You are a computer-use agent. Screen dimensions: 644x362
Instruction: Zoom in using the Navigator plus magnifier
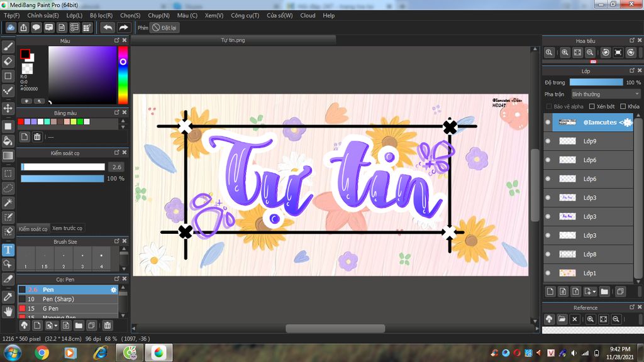[x=565, y=53]
